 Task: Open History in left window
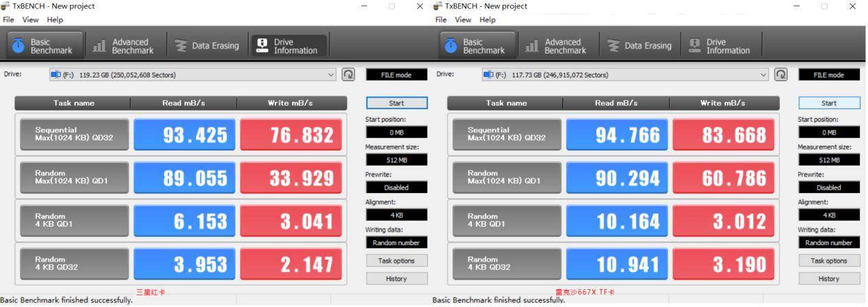(396, 279)
